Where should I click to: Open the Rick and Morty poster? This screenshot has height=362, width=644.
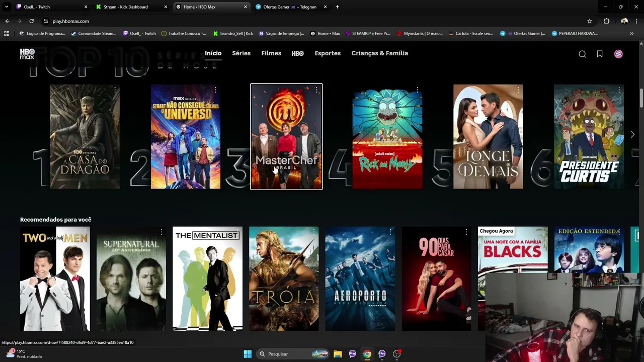coord(387,137)
